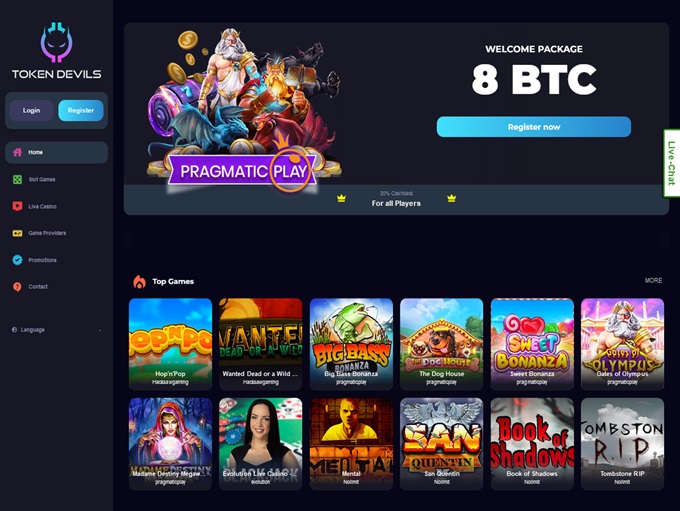Select the Home house icon
Screen dimensions: 680x511
click(x=17, y=152)
